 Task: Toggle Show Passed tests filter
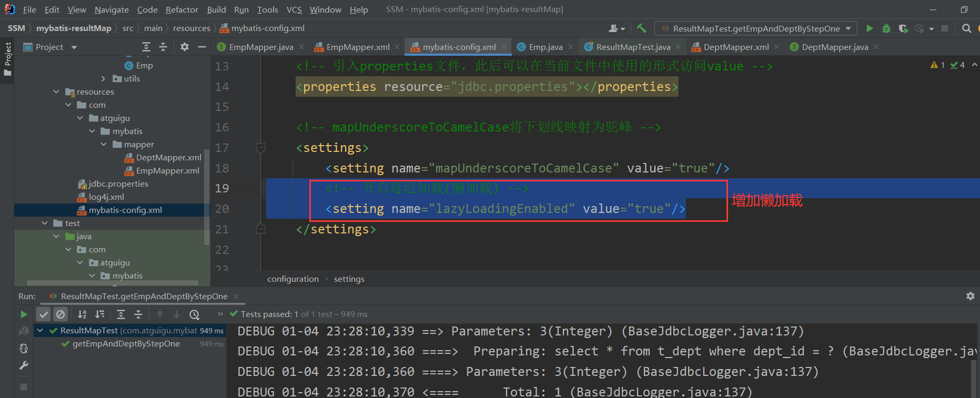click(44, 314)
